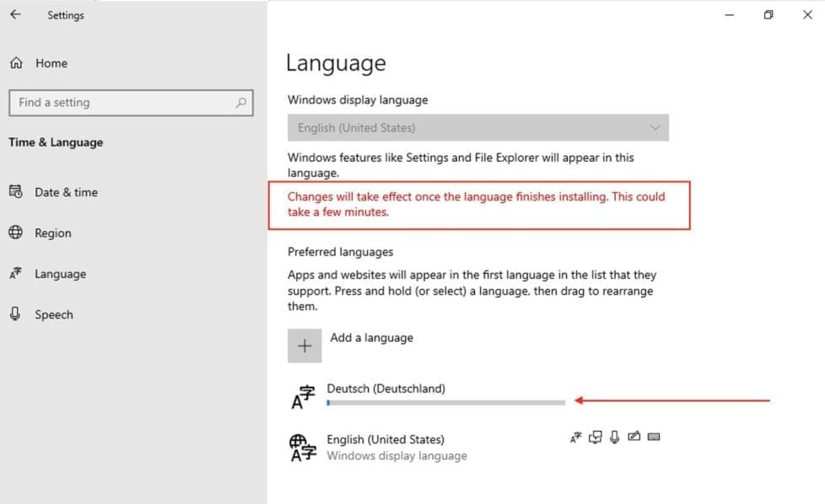825x504 pixels.
Task: Click the English language globe icon
Action: [x=303, y=447]
